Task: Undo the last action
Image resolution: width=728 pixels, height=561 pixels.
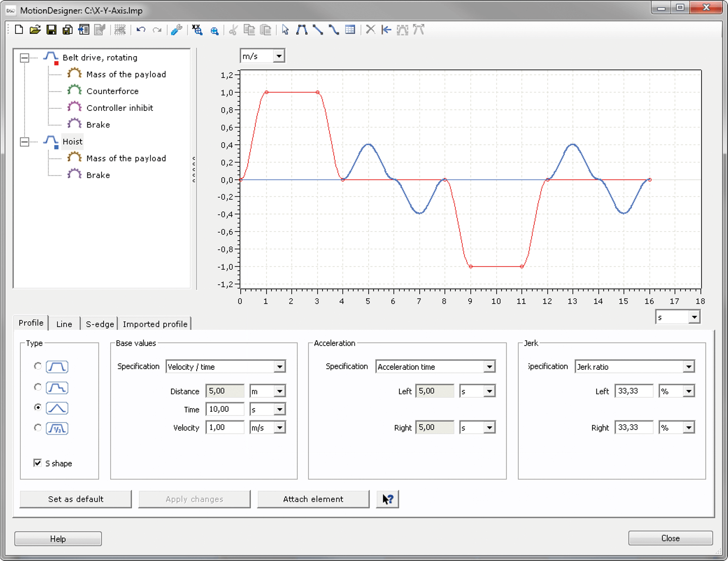Action: tap(141, 30)
